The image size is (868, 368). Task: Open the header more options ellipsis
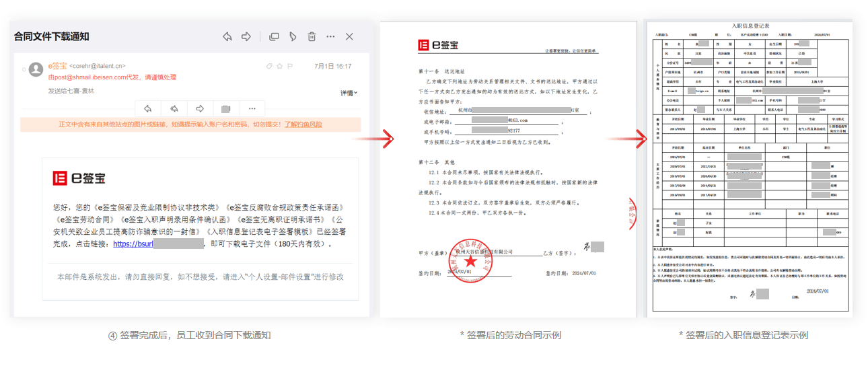pyautogui.click(x=330, y=36)
